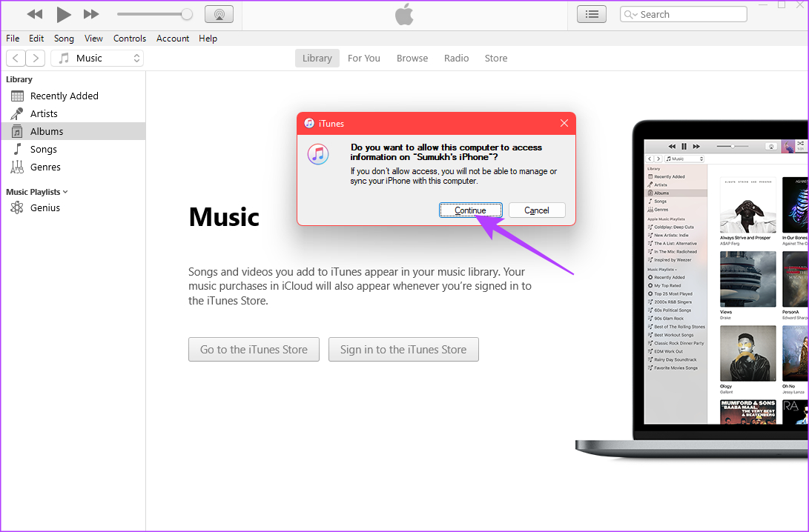
Task: Open the search filter magnifier dropdown
Action: (630, 14)
